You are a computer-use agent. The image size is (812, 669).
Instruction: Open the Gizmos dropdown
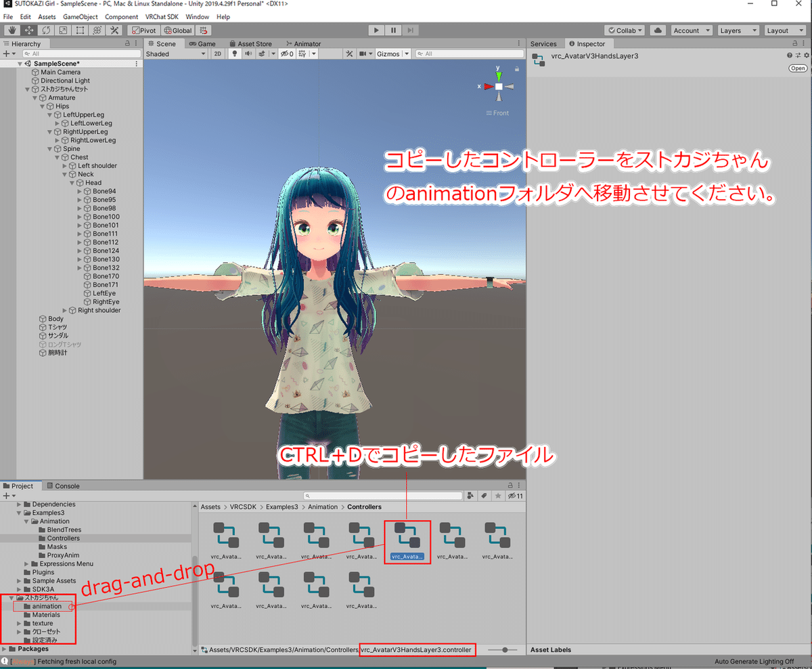[393, 53]
